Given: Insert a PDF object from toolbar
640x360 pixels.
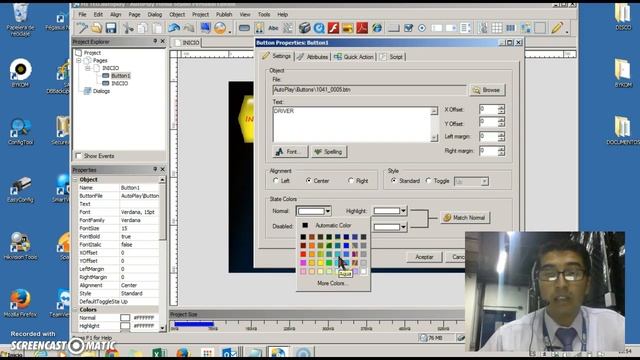Looking at the screenshot, I should tap(362, 28).
